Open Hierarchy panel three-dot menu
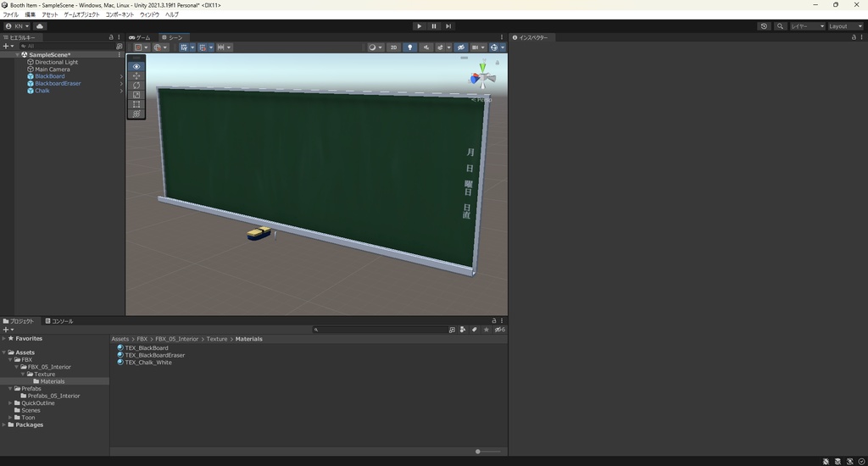This screenshot has width=868, height=466. [119, 37]
